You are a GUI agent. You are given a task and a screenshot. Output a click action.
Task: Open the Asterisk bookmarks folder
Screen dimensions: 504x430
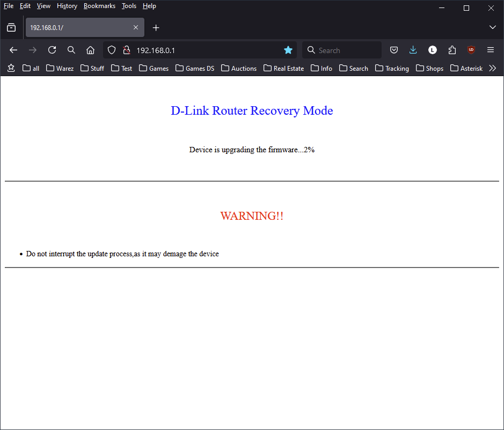[x=466, y=69]
